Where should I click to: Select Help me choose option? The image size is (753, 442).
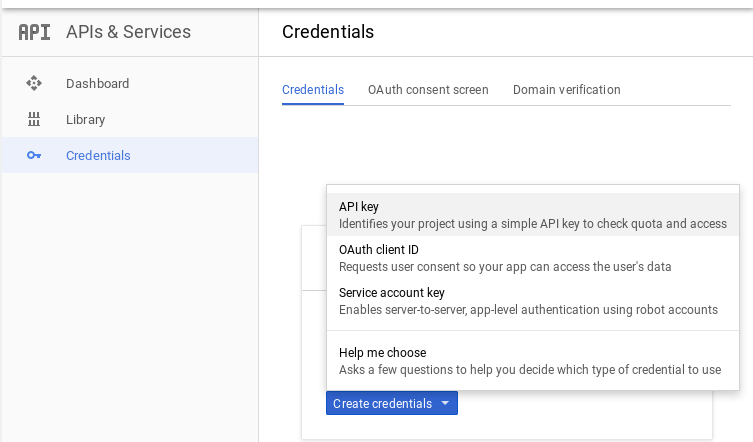coord(533,361)
